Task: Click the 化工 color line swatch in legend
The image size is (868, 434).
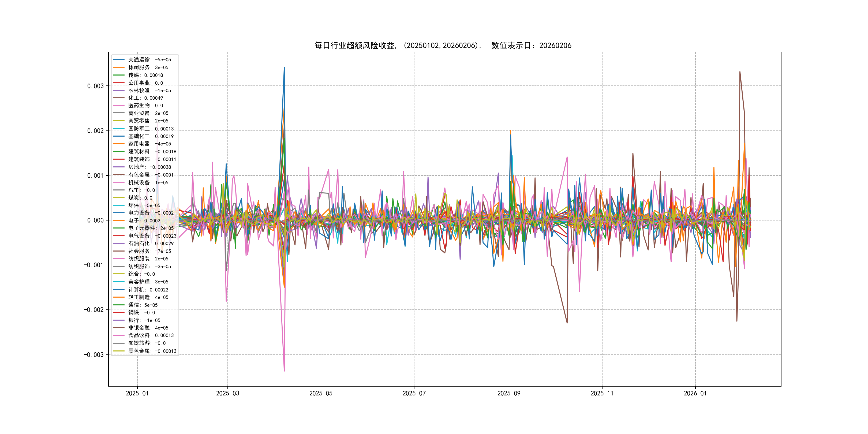Action: tap(119, 98)
